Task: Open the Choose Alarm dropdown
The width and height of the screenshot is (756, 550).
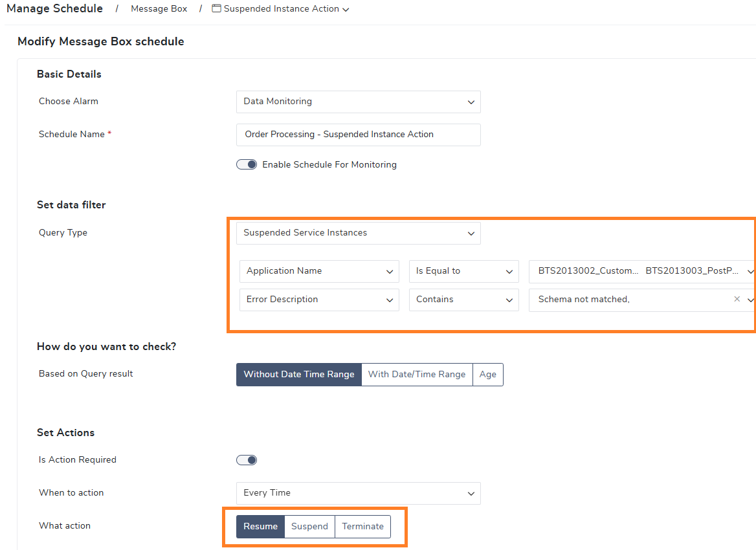Action: tap(358, 102)
